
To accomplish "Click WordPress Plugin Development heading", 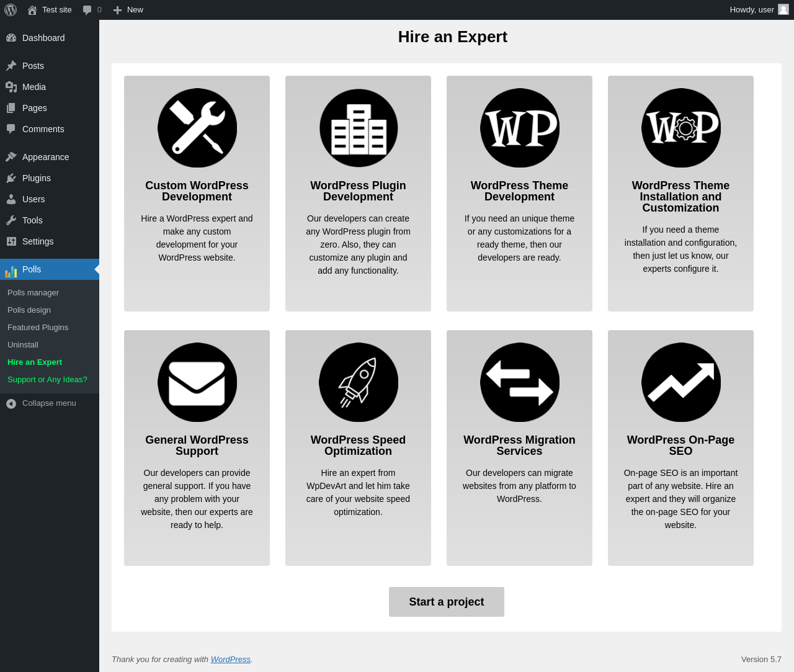I will 359,191.
